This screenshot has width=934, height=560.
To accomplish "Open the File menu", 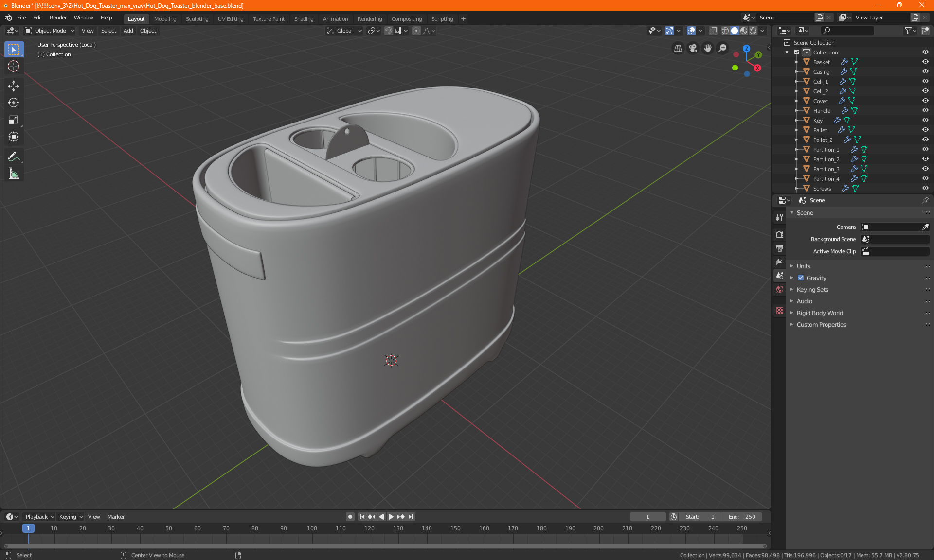I will 21,17.
